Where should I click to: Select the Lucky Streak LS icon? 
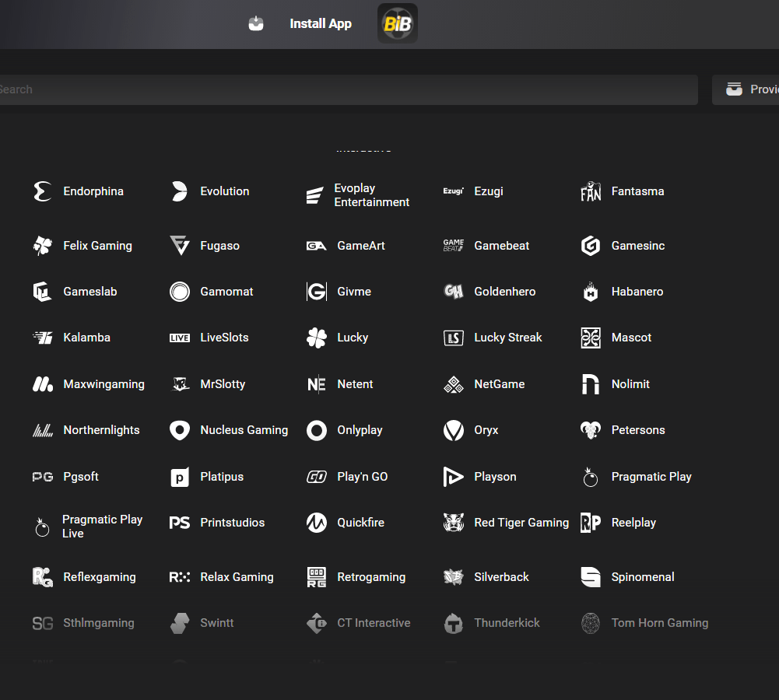453,338
